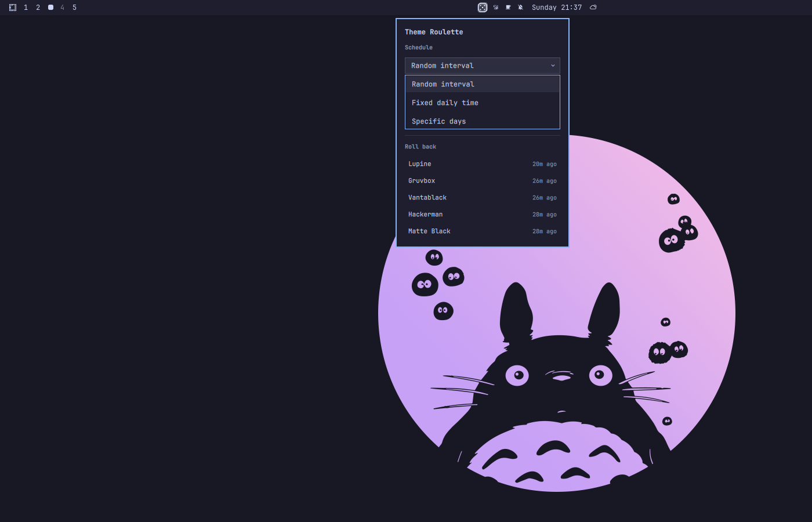Screen dimensions: 812x522
Task: Roll back to the Hackerman theme
Action: point(483,215)
